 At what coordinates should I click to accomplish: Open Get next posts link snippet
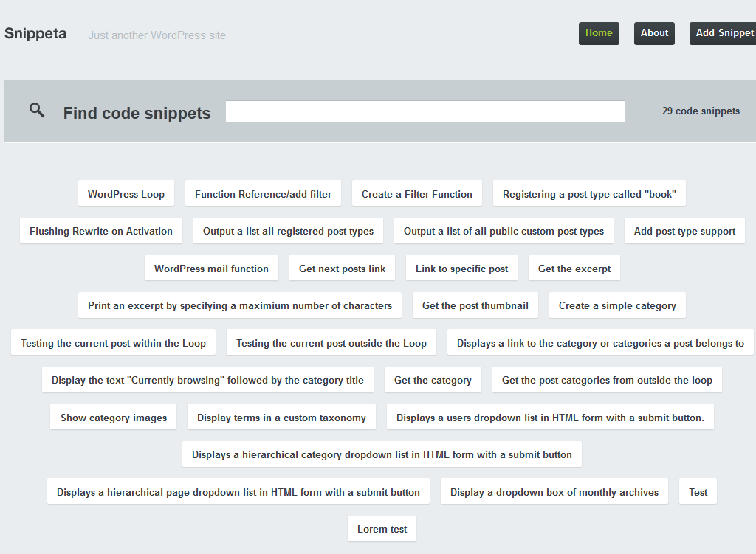pyautogui.click(x=342, y=269)
